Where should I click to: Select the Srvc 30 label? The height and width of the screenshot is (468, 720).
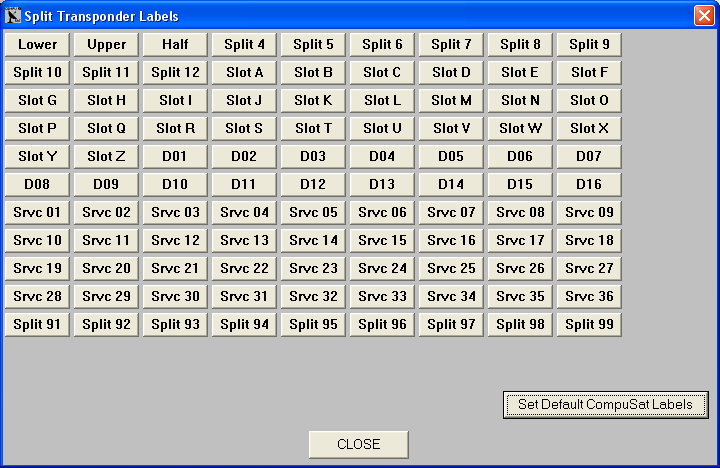coord(175,297)
